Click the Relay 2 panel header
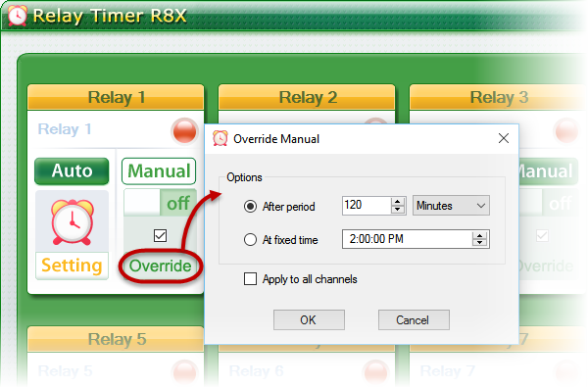 tap(307, 97)
